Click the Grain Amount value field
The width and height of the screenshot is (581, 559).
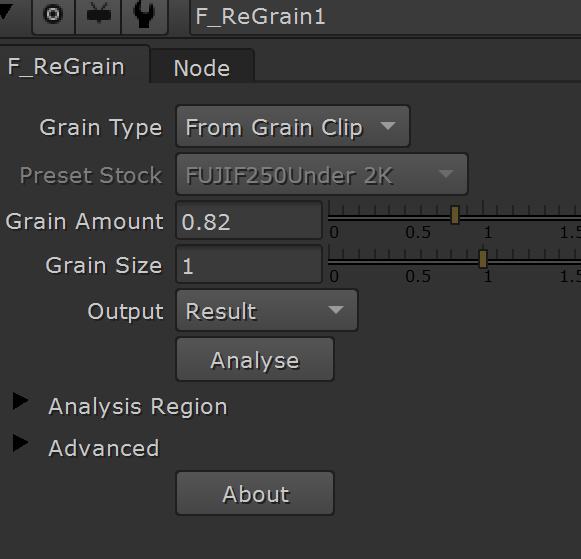coord(249,221)
